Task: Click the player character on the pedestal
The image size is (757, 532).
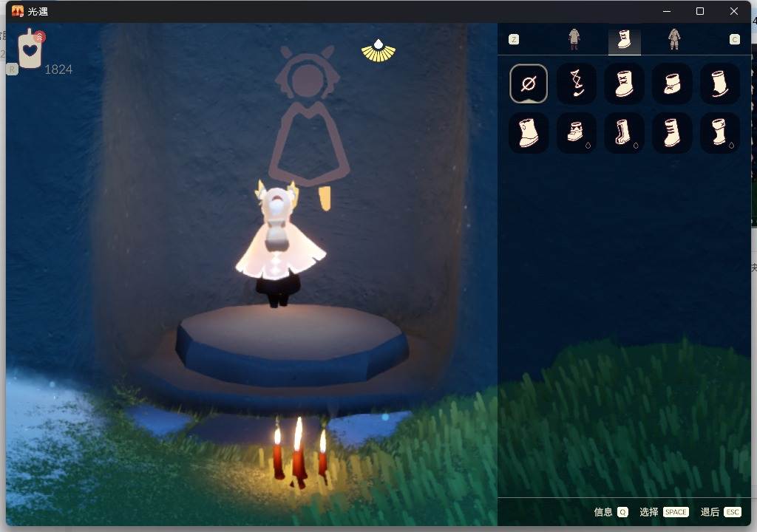Action: tap(279, 244)
